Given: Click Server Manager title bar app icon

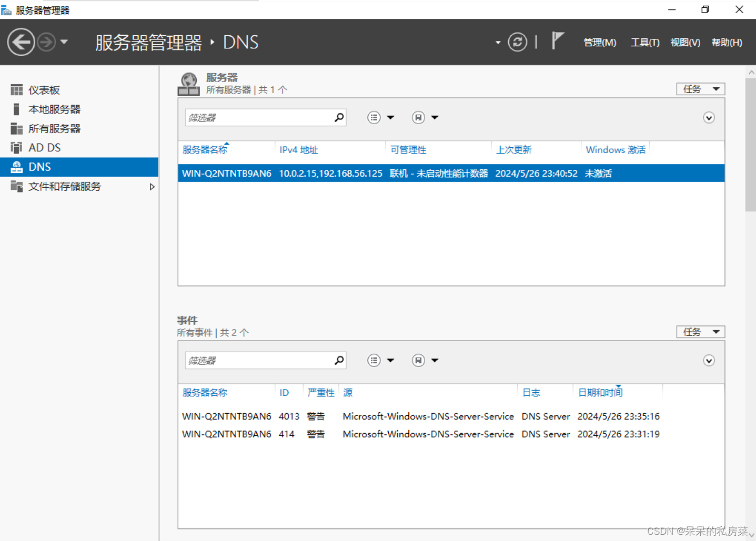Looking at the screenshot, I should tap(6, 10).
